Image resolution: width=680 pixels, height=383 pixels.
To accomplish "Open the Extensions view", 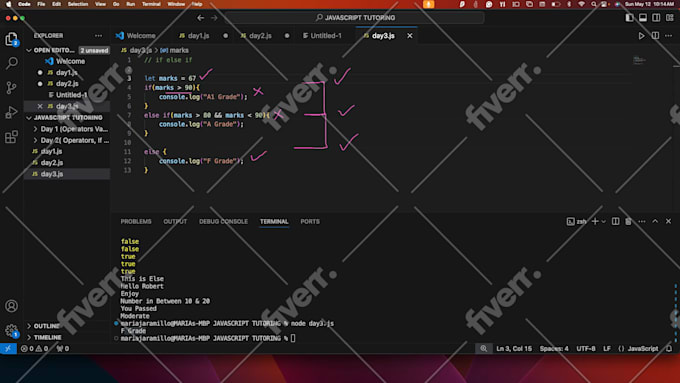I will (11, 137).
